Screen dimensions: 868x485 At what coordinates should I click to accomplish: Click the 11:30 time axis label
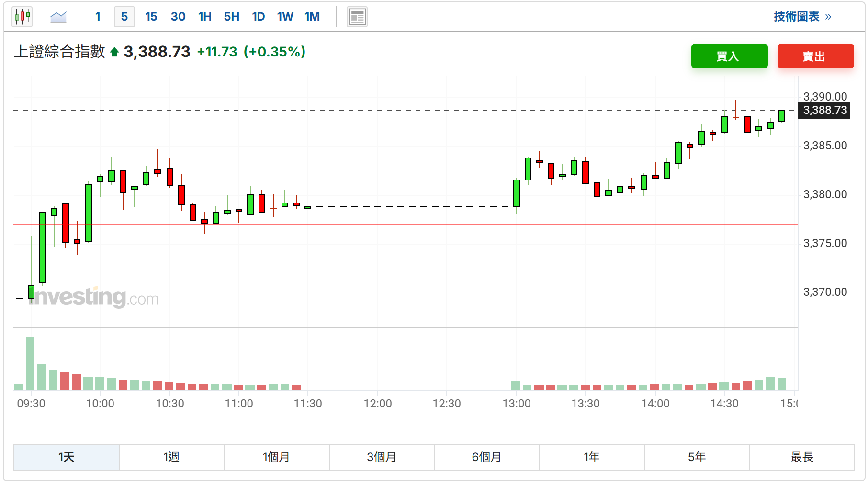click(x=308, y=404)
